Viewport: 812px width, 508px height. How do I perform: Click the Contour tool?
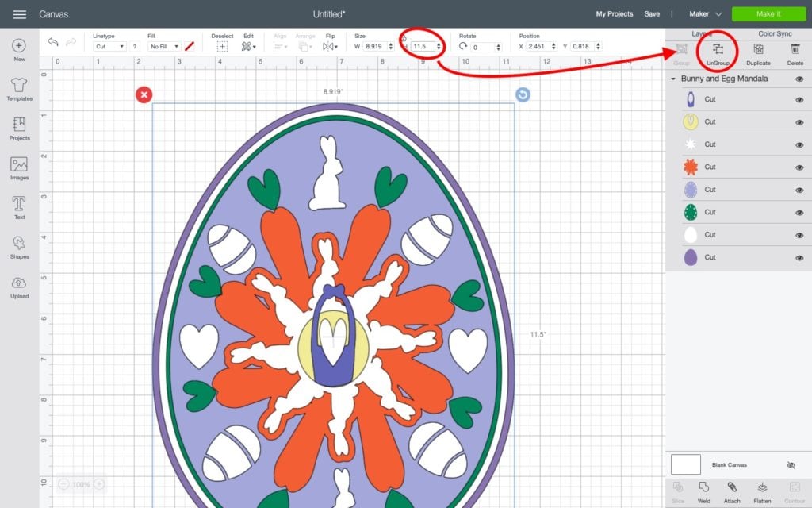795,492
